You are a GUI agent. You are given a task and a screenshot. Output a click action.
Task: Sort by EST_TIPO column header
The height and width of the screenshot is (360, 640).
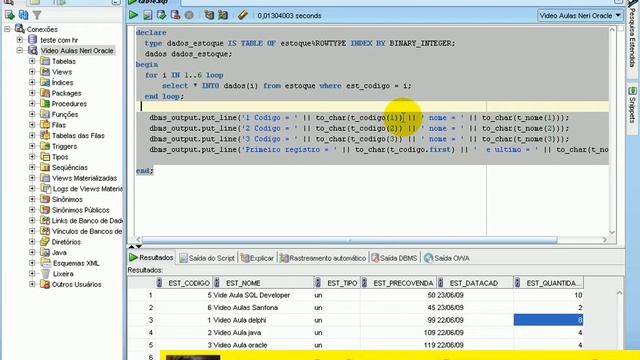click(x=337, y=283)
